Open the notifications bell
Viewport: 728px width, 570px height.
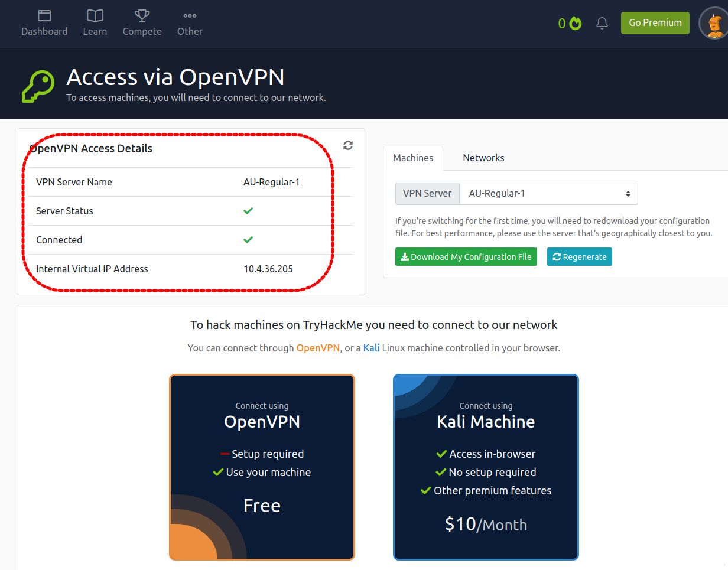pyautogui.click(x=602, y=23)
